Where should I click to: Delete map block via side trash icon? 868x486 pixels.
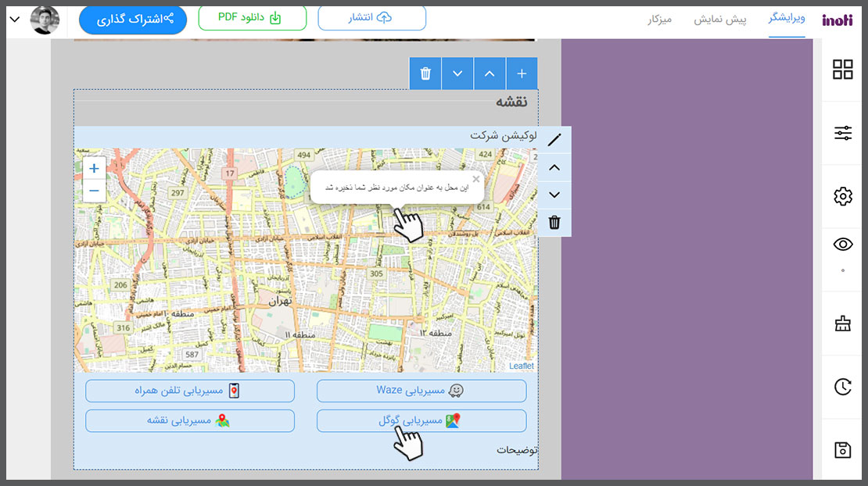click(x=554, y=222)
